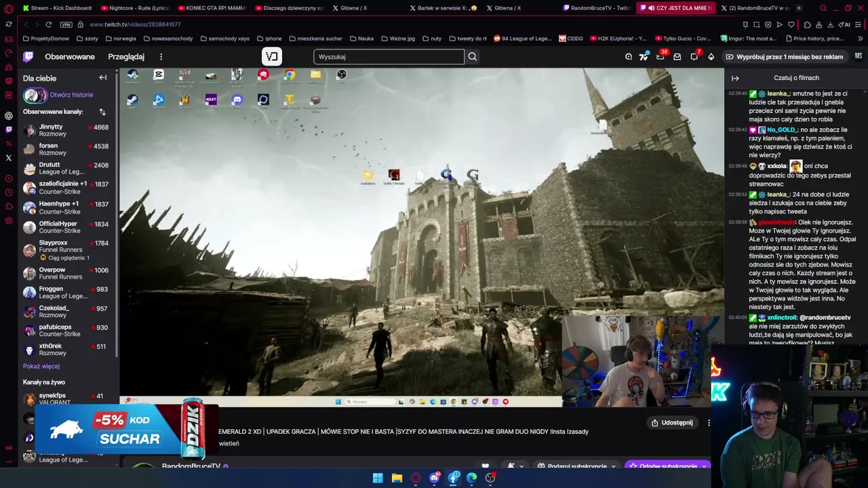This screenshot has width=868, height=488.
Task: Open the Twitch top navigation more menu
Action: point(161,57)
